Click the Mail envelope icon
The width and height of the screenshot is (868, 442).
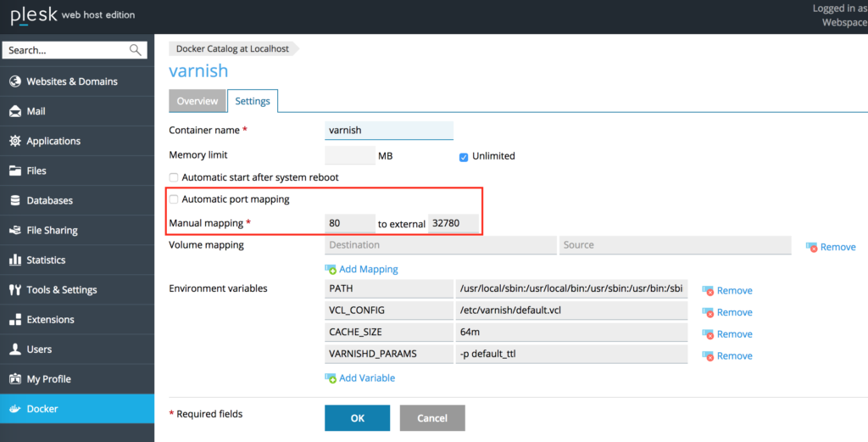tap(15, 111)
